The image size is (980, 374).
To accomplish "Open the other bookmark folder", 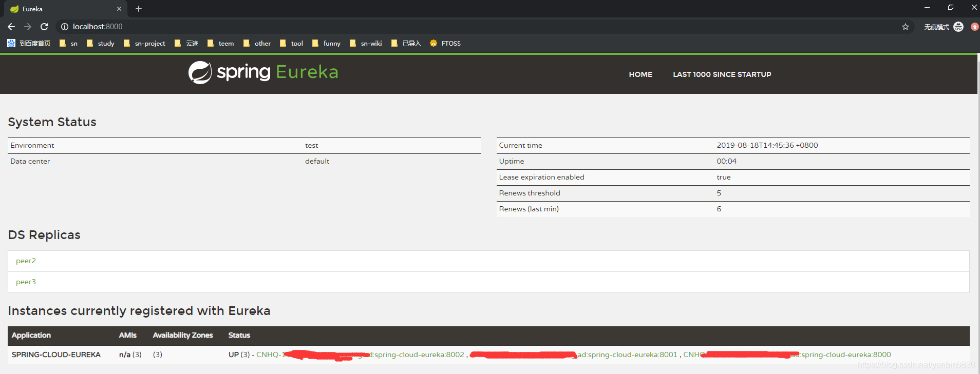I will 257,43.
